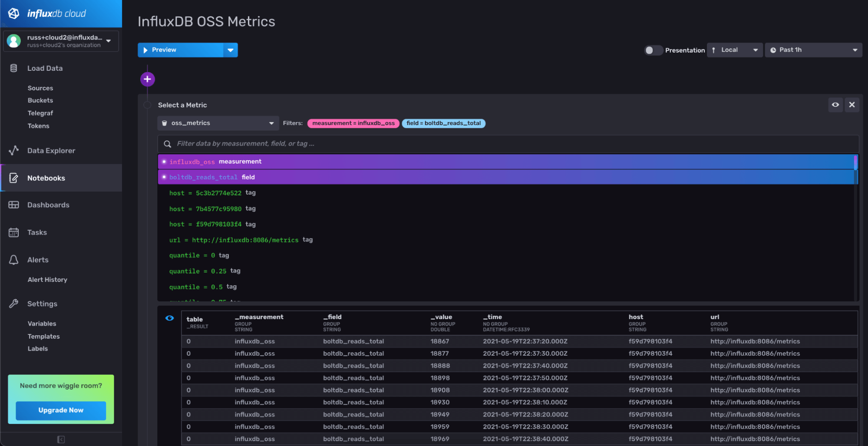Click the Load Data database icon
This screenshot has height=446, width=868.
[13, 68]
